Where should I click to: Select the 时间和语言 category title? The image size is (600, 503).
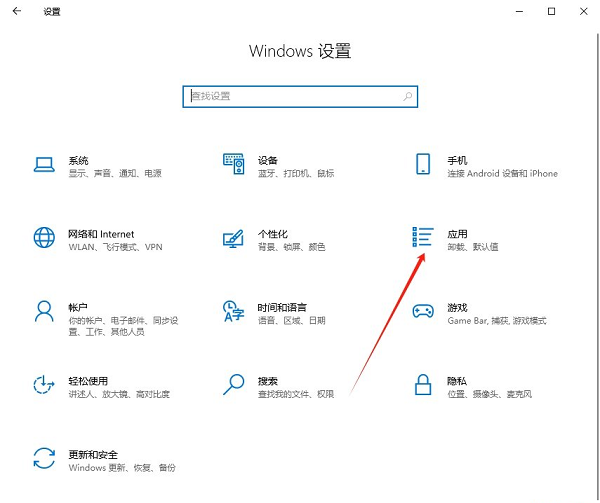point(282,307)
